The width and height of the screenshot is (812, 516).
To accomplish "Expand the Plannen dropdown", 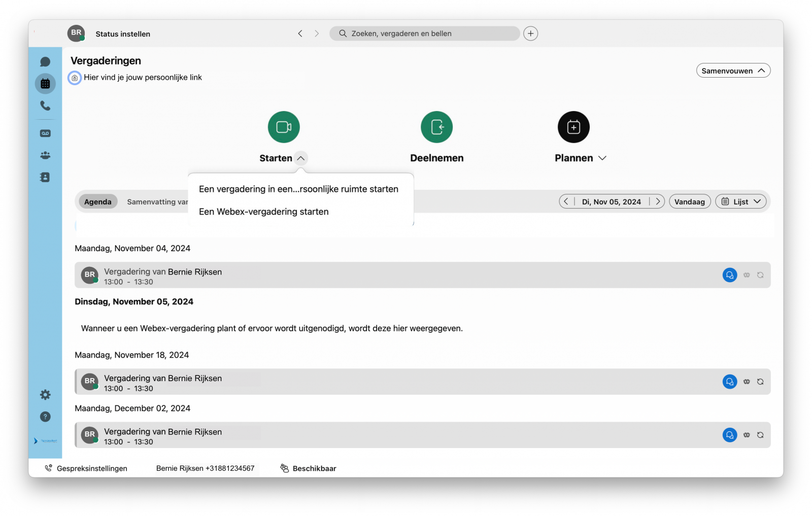I will 602,158.
